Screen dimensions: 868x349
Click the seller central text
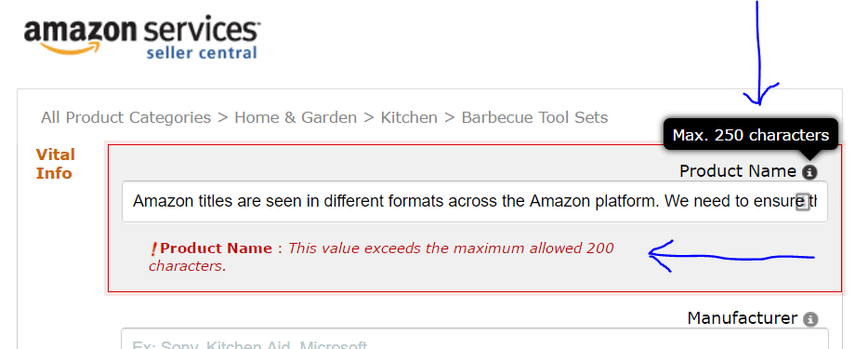(x=202, y=53)
